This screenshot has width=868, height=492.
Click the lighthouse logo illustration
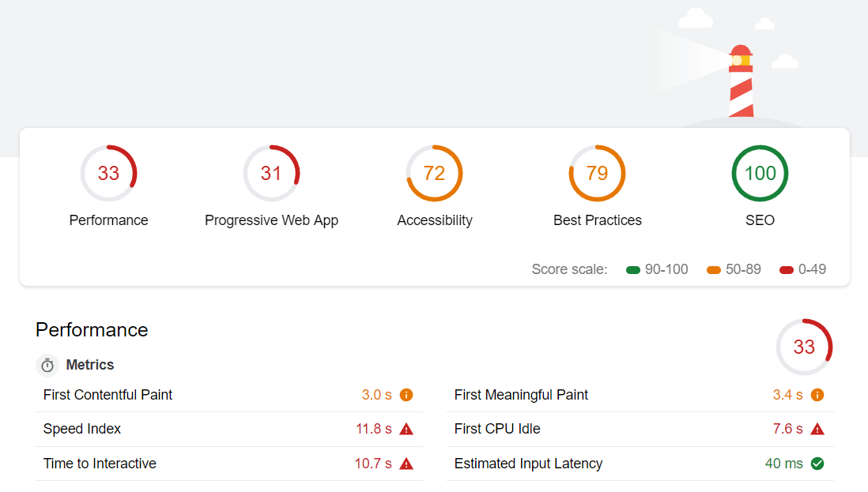tap(740, 81)
